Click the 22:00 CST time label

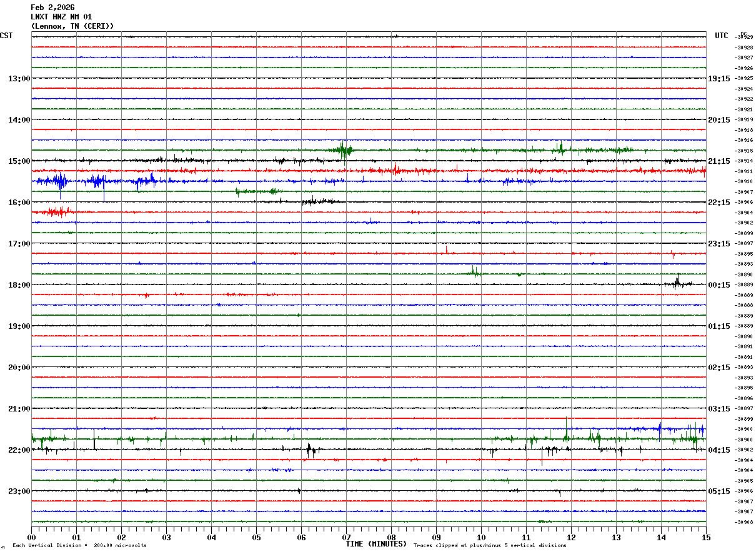click(19, 450)
